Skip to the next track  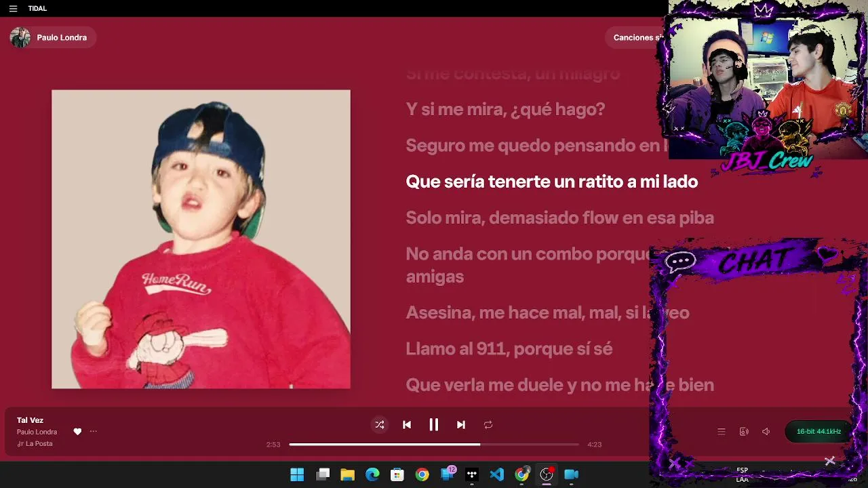coord(461,425)
